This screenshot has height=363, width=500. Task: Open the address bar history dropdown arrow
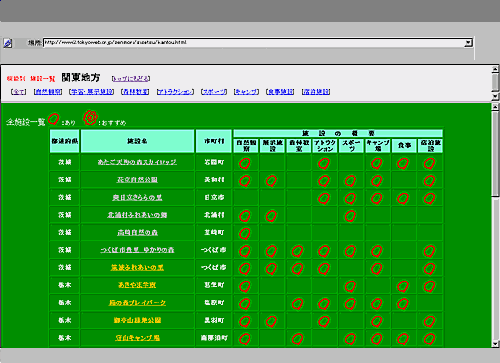pos(468,43)
